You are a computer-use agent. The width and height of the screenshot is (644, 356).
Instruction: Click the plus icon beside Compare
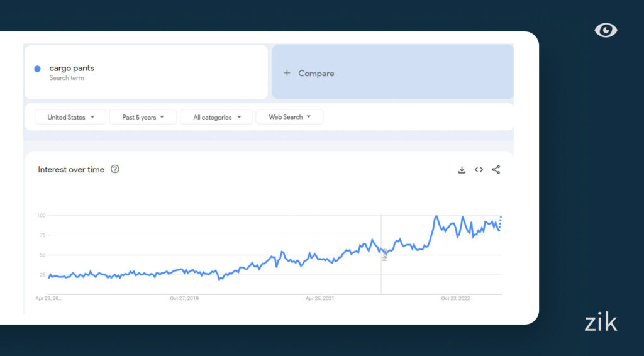point(287,73)
